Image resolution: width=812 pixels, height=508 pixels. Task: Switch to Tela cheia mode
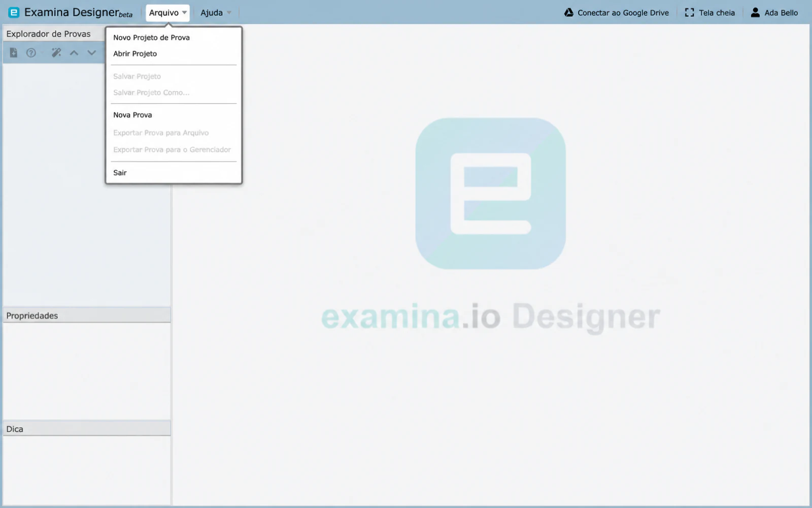pos(710,13)
